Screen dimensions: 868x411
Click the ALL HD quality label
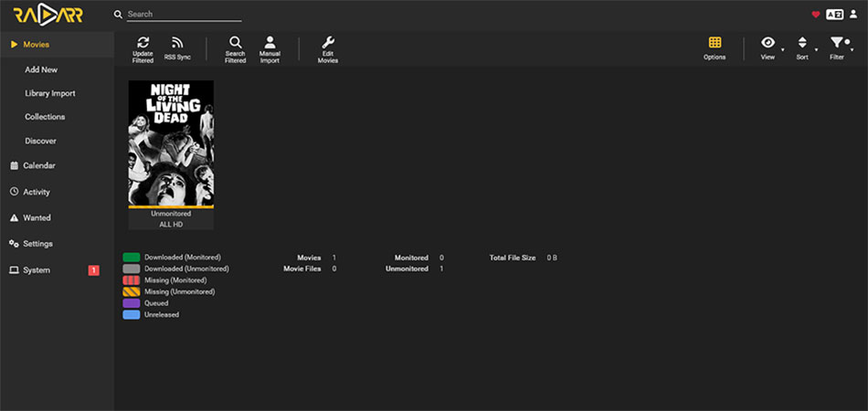pyautogui.click(x=171, y=225)
